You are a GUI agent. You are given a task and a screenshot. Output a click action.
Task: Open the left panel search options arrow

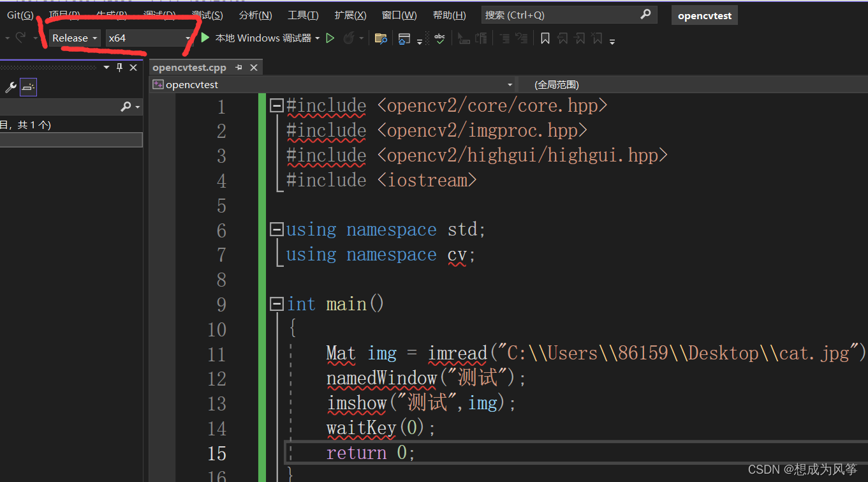pos(137,107)
